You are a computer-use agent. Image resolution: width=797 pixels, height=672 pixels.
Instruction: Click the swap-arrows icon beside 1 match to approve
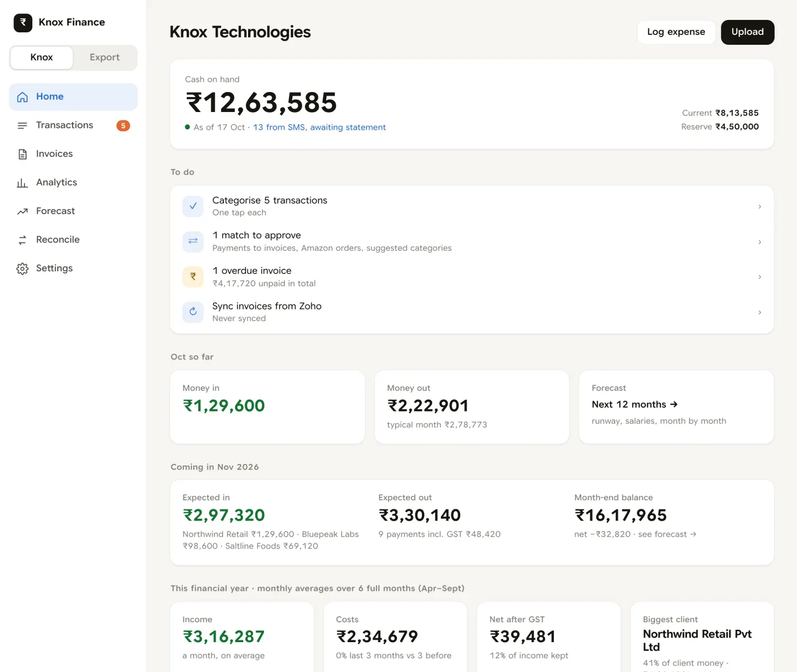(x=193, y=241)
